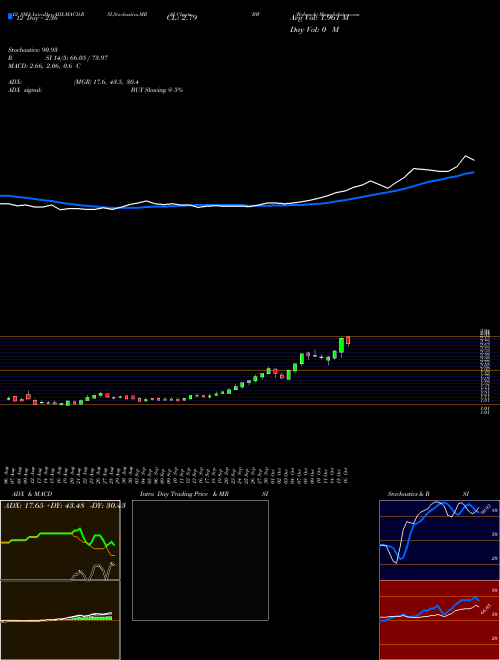The height and width of the screenshot is (660, 500).
Task: Click the ADX: 17.65 +DY: 43.48 -DY: 30.43 header
Action: [64, 506]
